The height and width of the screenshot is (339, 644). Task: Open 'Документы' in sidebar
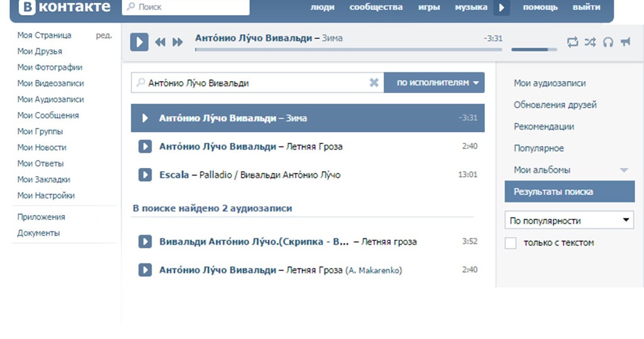point(38,233)
